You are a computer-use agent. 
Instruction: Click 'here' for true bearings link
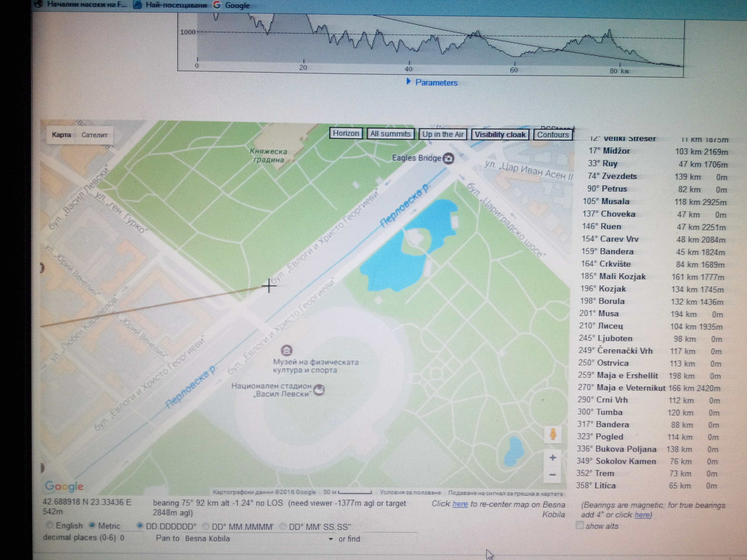pos(641,514)
